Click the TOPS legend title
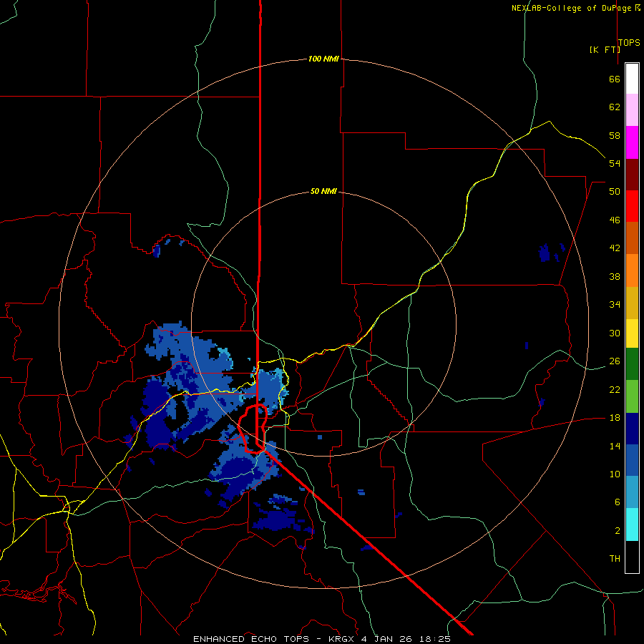The image size is (644, 644). pyautogui.click(x=629, y=43)
